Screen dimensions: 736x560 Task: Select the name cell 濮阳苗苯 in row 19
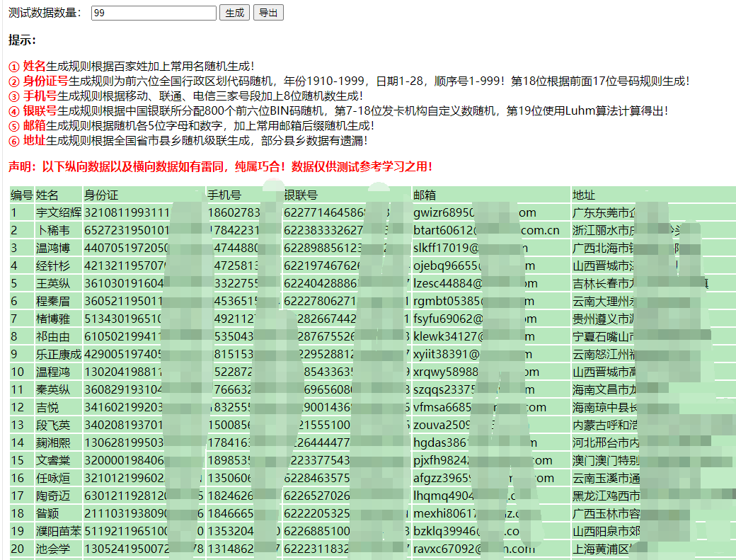[x=59, y=531]
